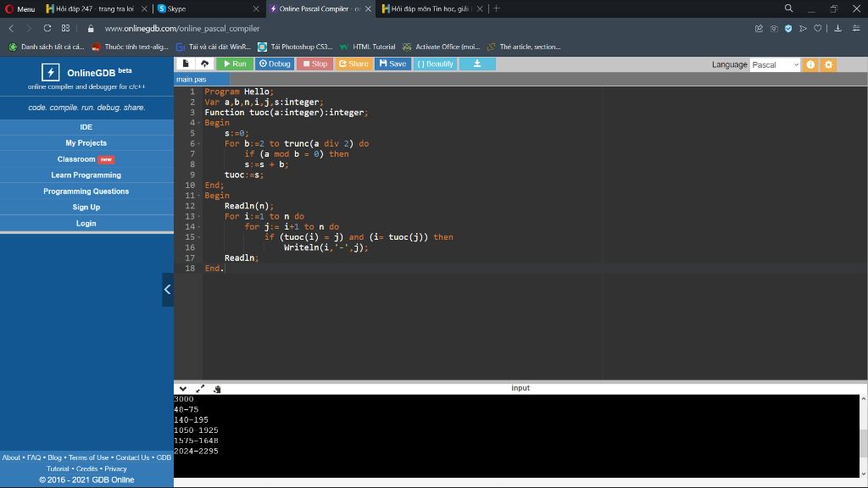Open the FAQ footer link
Viewport: 868px width, 488px height.
(34, 457)
